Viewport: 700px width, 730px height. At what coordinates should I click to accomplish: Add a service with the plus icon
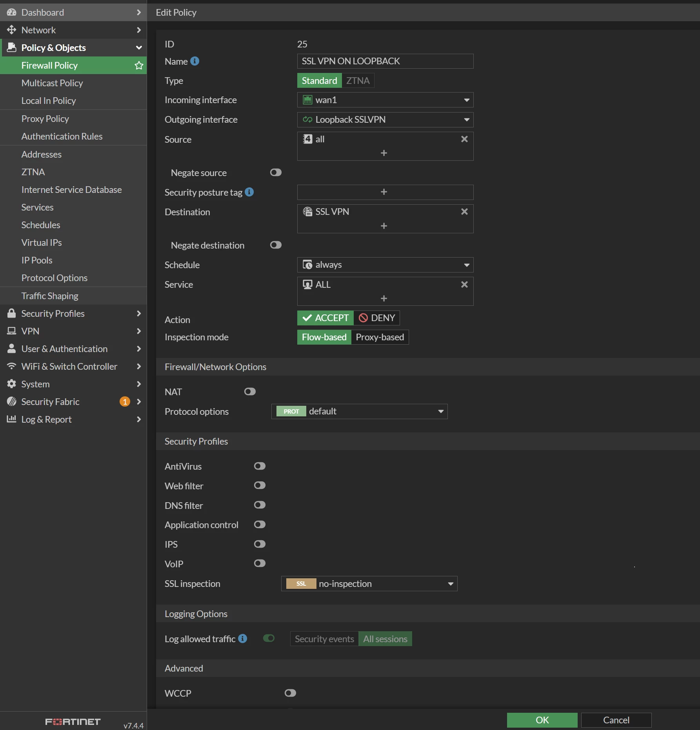384,298
